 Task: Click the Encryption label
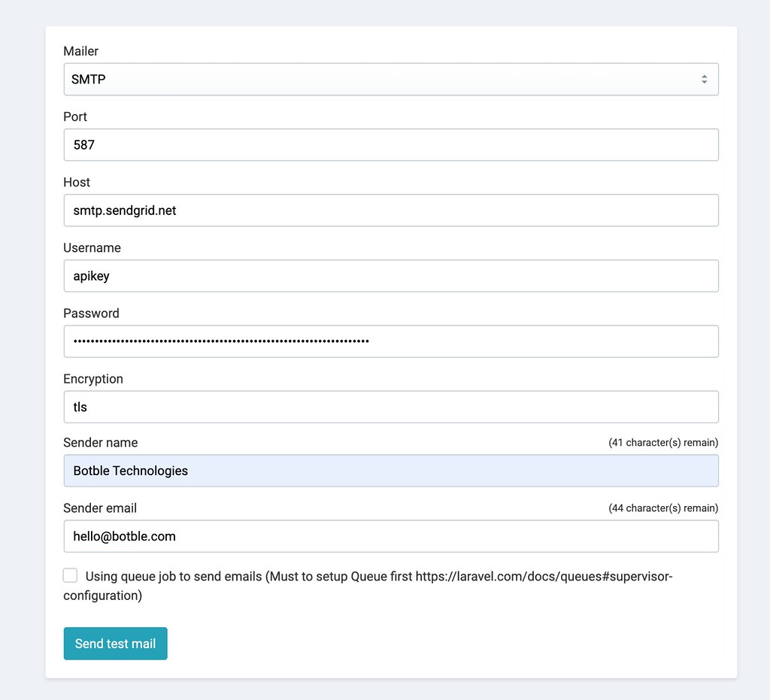point(92,379)
